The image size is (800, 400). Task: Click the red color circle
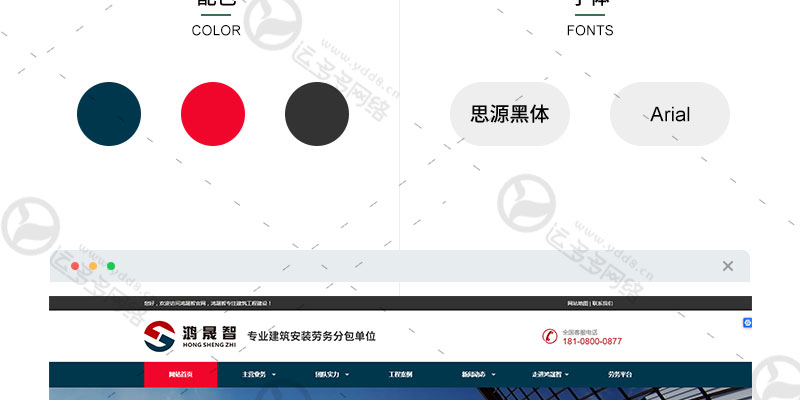click(213, 114)
